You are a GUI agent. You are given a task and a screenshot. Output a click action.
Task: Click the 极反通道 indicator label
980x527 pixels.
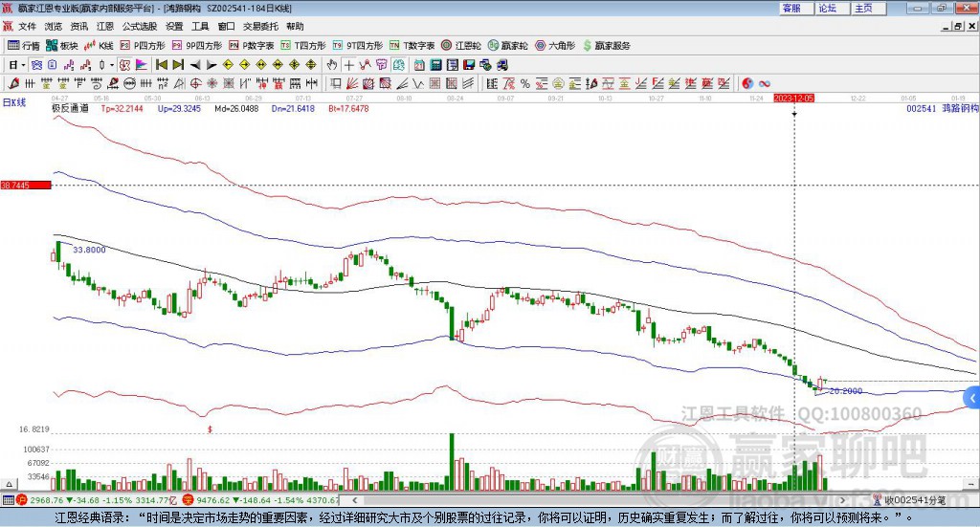coord(70,108)
